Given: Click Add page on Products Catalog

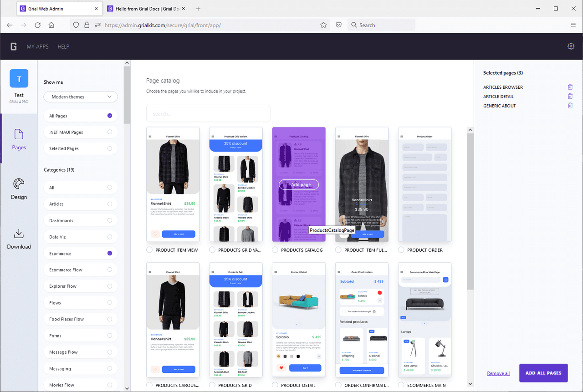Looking at the screenshot, I should point(299,184).
